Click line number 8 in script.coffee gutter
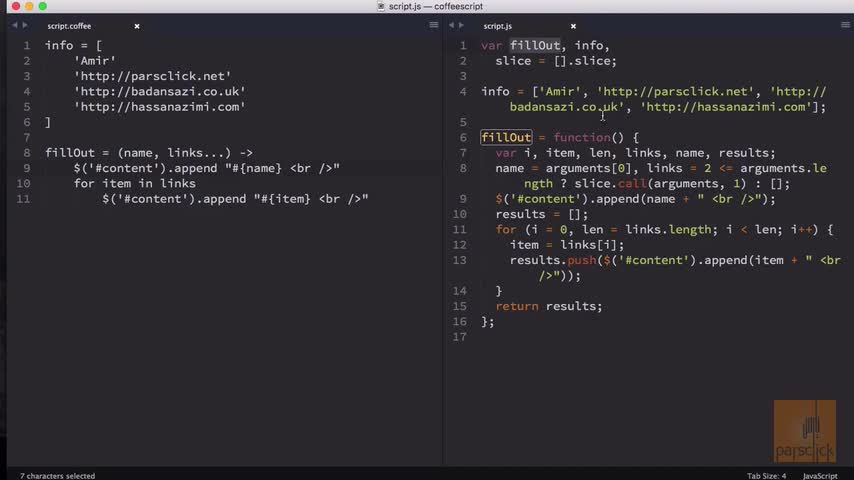 coord(27,153)
